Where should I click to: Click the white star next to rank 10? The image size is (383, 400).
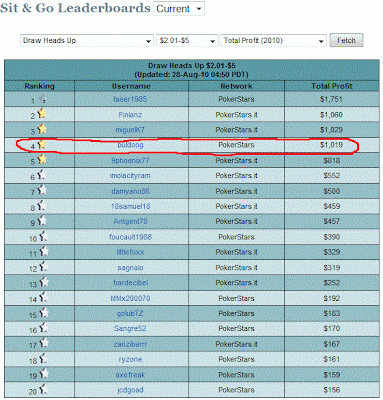[x=43, y=236]
